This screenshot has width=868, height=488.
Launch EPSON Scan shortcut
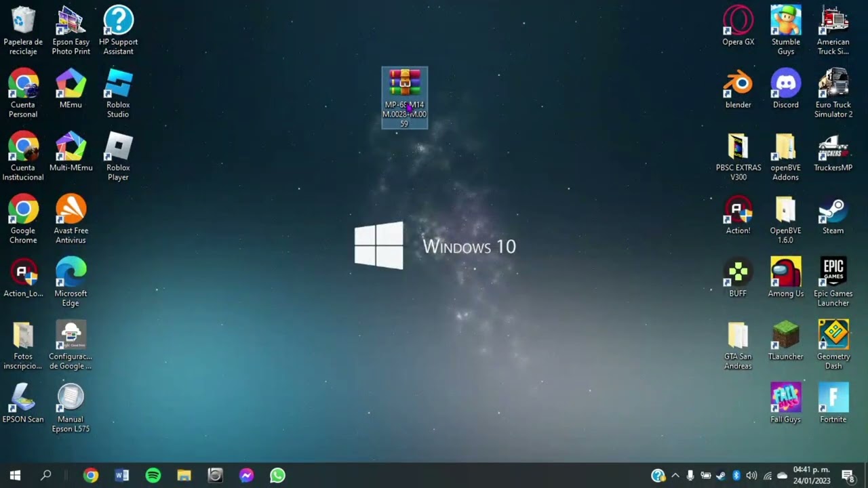[23, 404]
